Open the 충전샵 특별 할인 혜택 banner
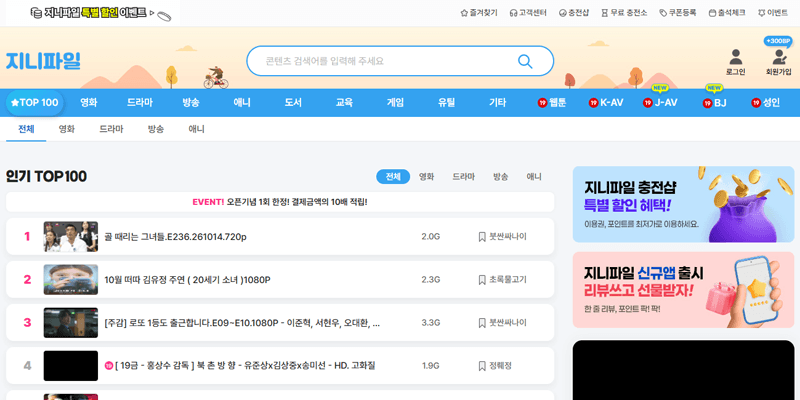Screen dimensions: 800x400 [684, 204]
